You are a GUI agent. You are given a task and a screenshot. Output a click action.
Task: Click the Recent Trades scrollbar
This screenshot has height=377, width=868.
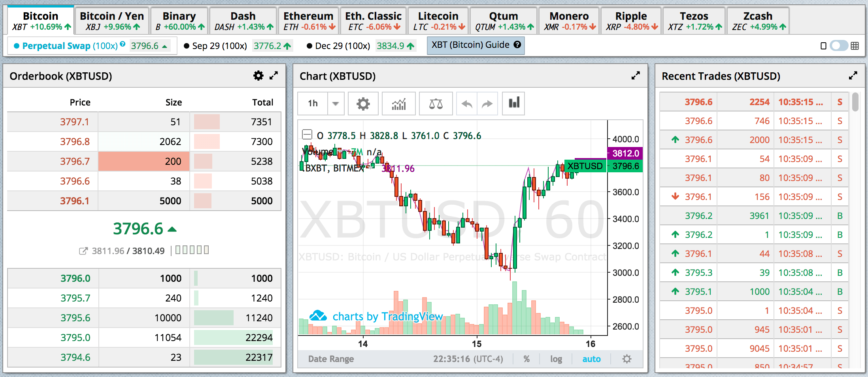(x=855, y=102)
